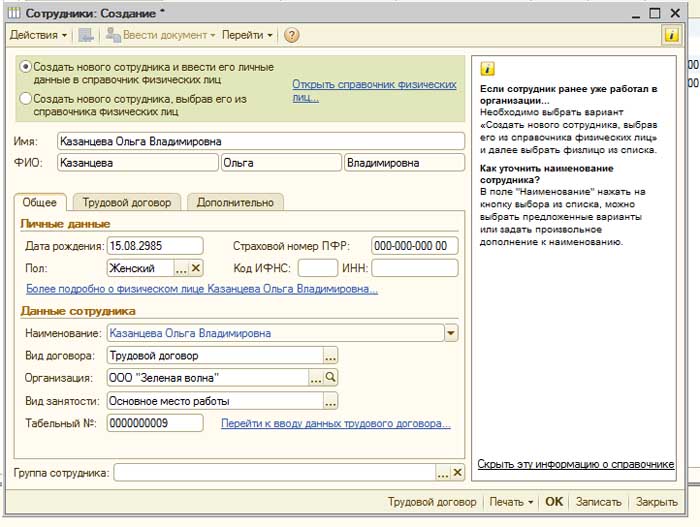Select create employee from physical persons directory
The width and height of the screenshot is (700, 527).
pyautogui.click(x=26, y=99)
